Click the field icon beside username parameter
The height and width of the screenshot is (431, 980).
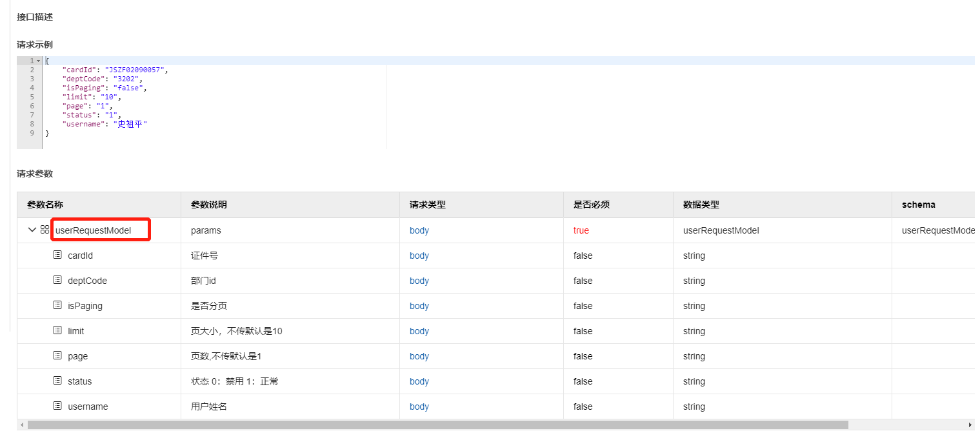pyautogui.click(x=58, y=406)
